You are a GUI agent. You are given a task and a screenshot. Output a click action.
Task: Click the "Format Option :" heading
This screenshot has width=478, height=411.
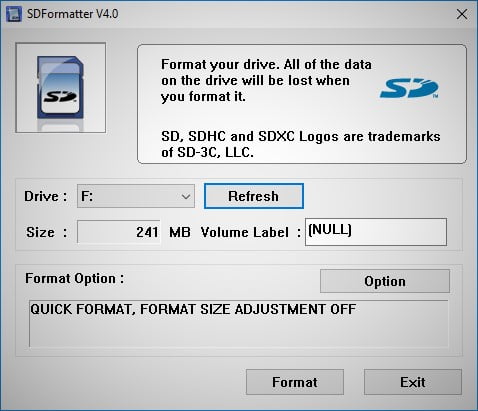pyautogui.click(x=75, y=279)
